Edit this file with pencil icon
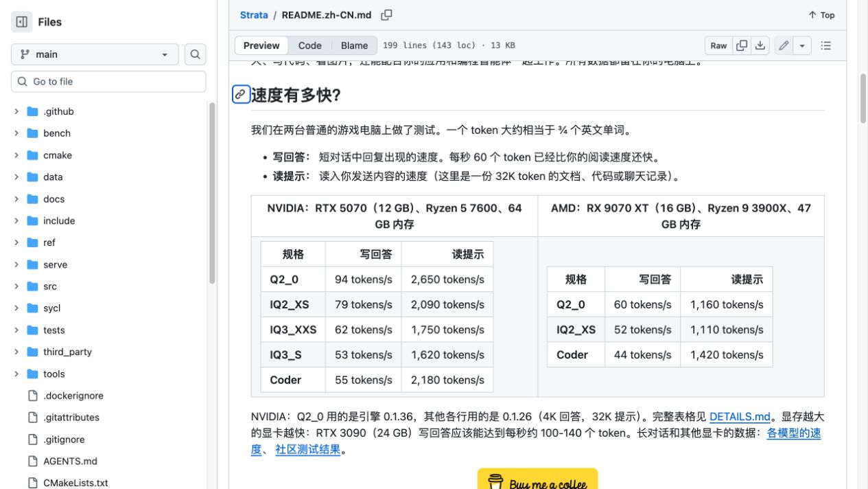 tap(784, 45)
